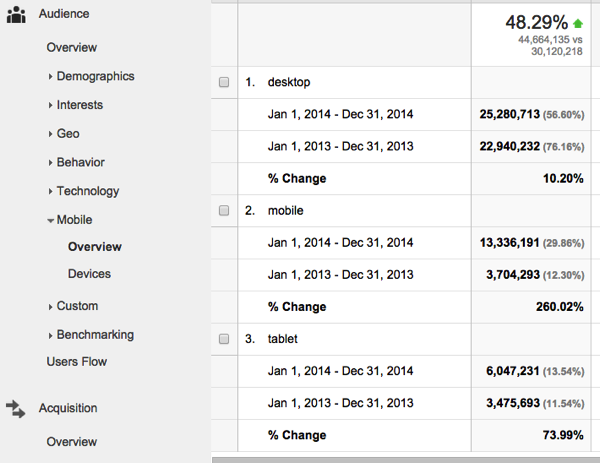Click the green upward arrow next to 48.29%
This screenshot has width=600, height=463.
click(x=578, y=24)
